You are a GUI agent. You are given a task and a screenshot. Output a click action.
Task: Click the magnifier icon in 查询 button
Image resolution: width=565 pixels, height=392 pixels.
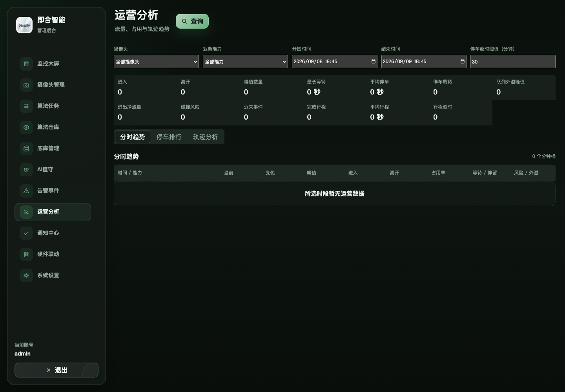point(184,21)
